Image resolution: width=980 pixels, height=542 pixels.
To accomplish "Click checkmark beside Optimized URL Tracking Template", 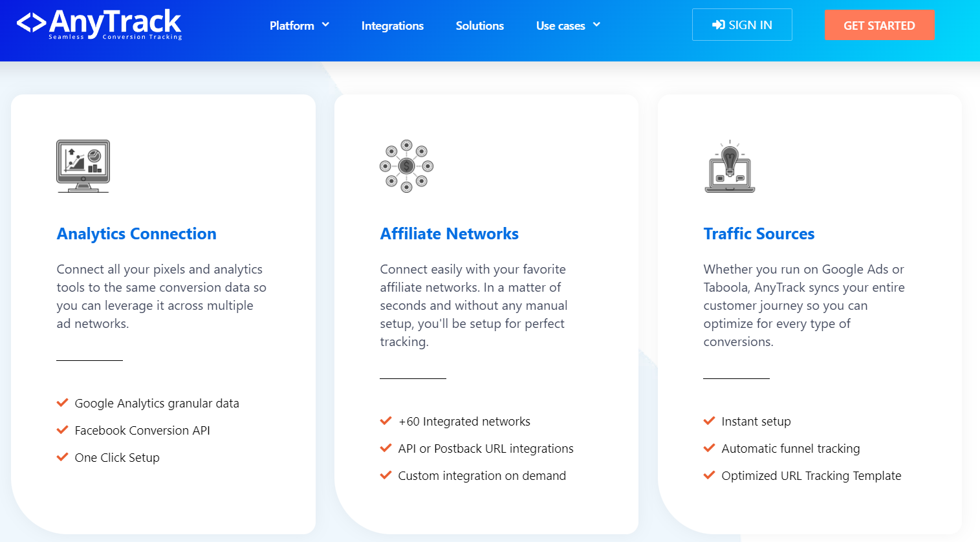I will (x=710, y=475).
